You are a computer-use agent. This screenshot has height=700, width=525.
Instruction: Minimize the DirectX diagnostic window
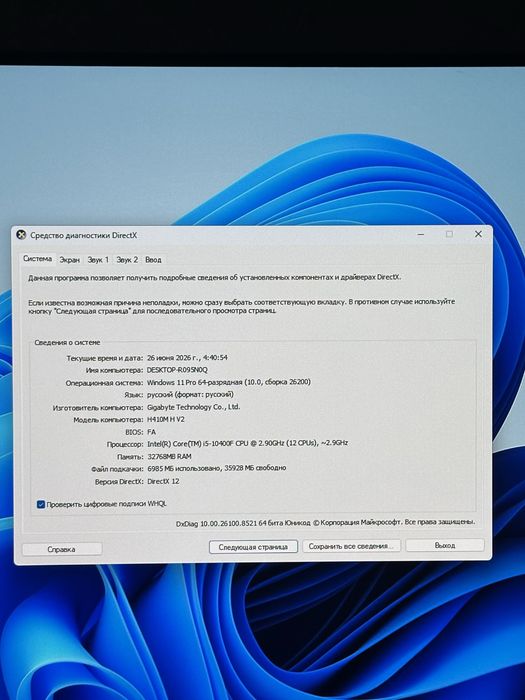point(421,234)
